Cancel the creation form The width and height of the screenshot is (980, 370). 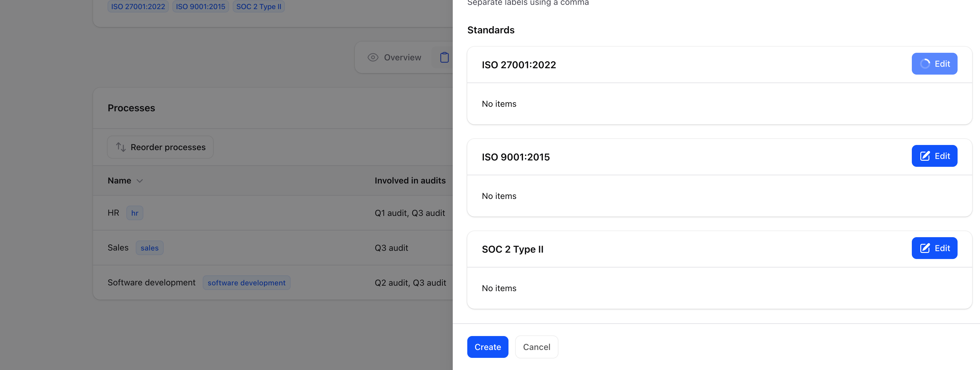[x=536, y=347]
